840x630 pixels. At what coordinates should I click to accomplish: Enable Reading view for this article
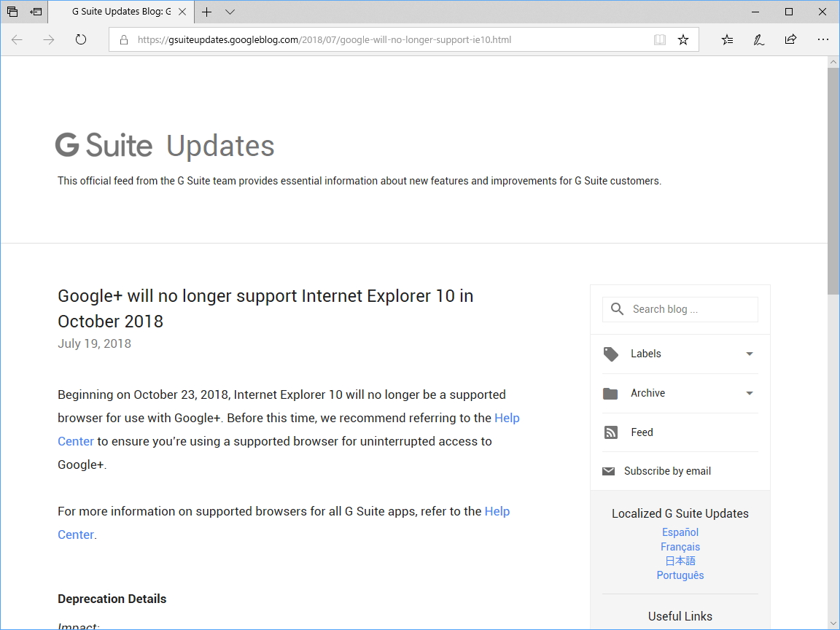coord(659,40)
